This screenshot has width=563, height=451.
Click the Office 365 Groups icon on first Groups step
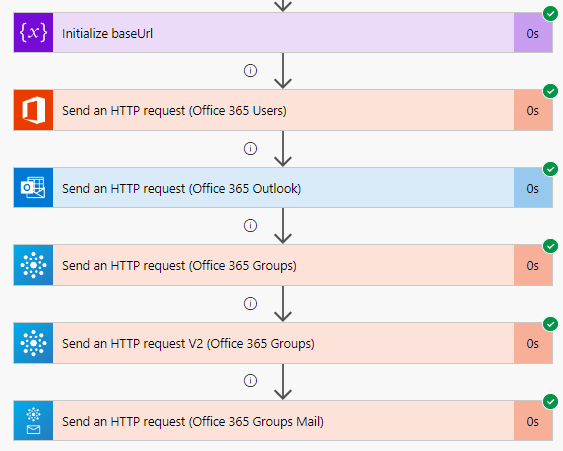click(33, 265)
